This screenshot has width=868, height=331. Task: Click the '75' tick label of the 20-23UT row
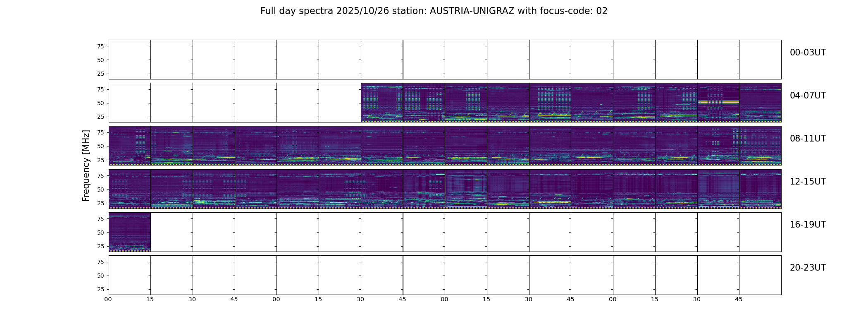pos(100,262)
